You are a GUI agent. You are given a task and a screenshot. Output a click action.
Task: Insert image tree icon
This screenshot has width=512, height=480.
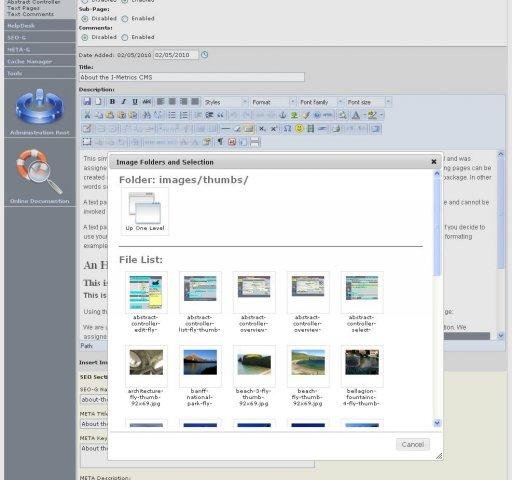294,115
